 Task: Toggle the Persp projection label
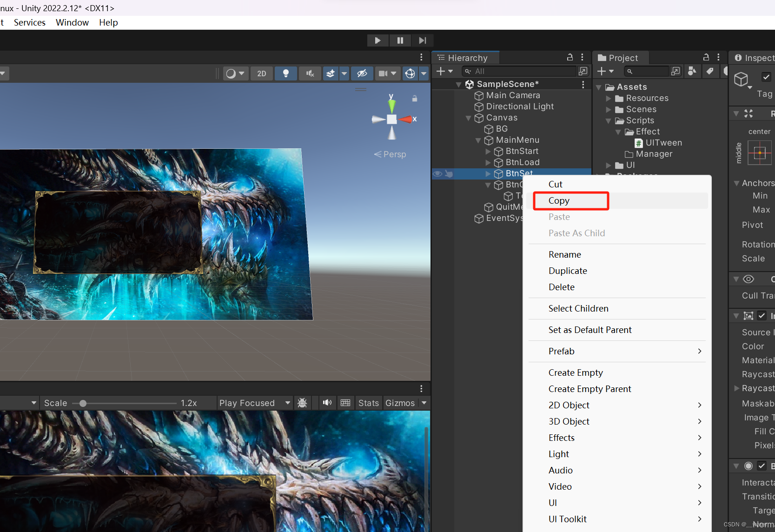[390, 154]
